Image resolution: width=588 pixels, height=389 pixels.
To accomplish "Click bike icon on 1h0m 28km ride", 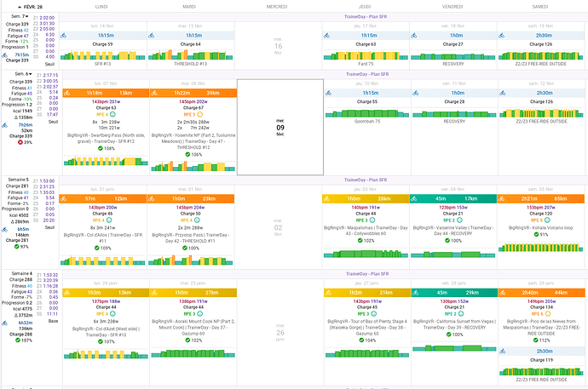I will [x=326, y=199].
